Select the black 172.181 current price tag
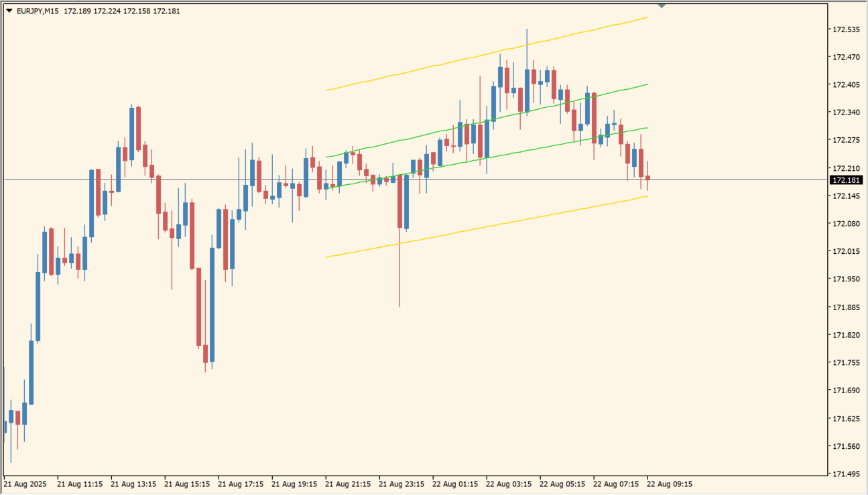This screenshot has height=495, width=868. pos(846,180)
